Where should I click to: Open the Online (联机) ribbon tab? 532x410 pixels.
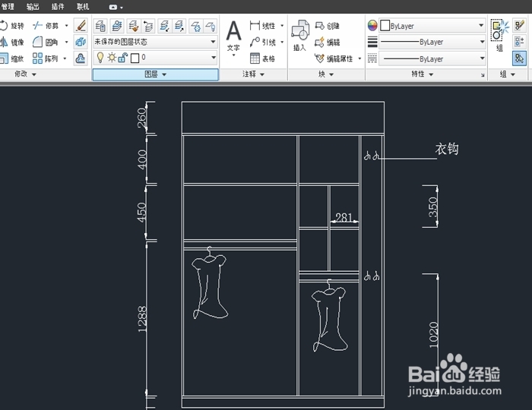pyautogui.click(x=83, y=6)
